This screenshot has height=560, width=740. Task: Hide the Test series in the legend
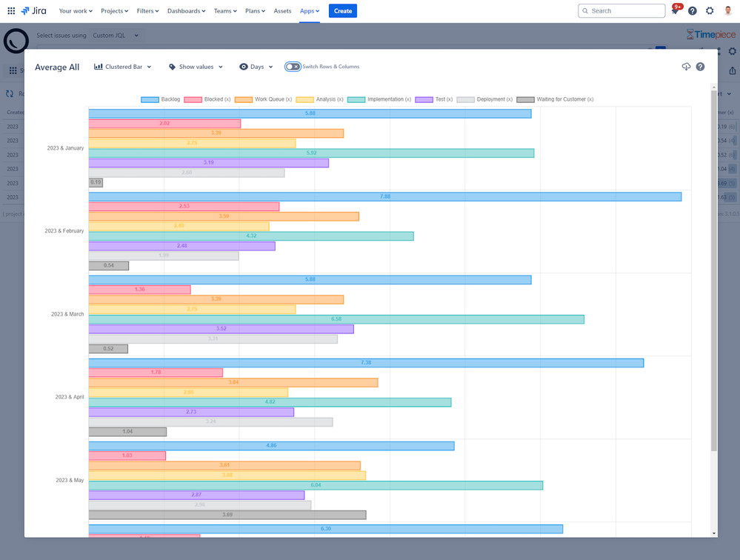click(434, 99)
